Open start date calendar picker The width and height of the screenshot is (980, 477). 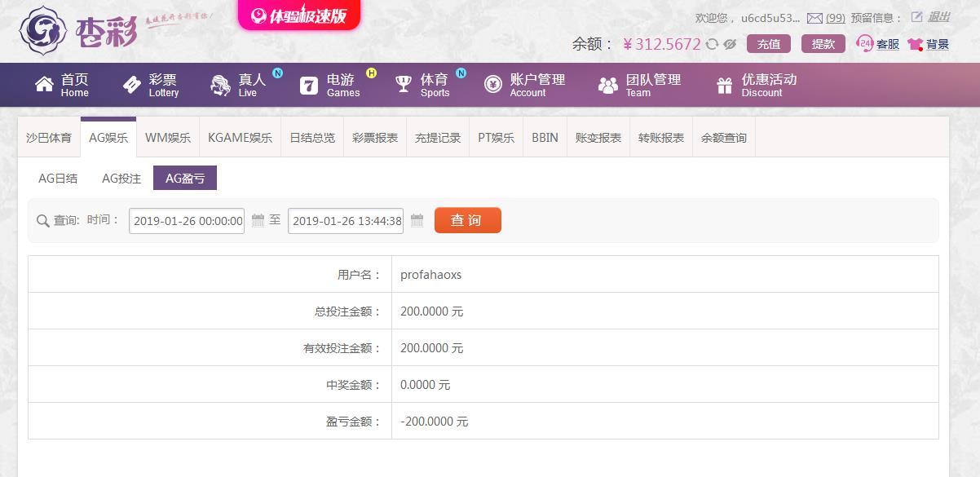[258, 220]
